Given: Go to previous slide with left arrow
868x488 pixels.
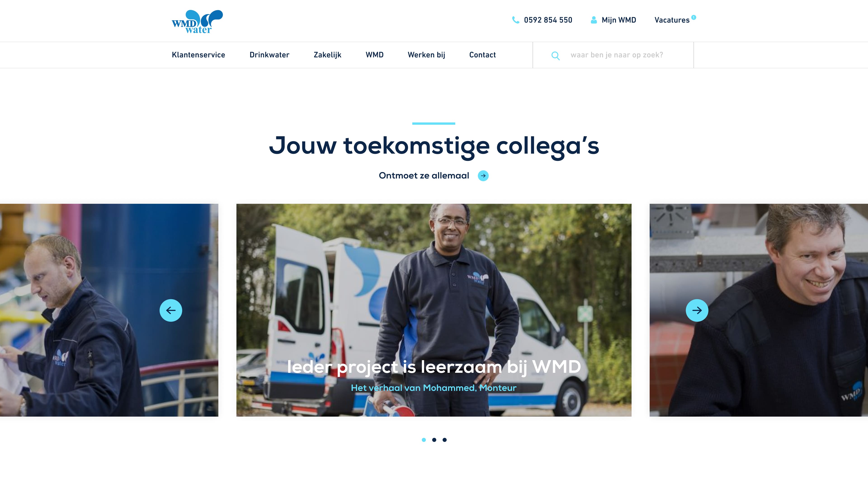Looking at the screenshot, I should [x=171, y=310].
